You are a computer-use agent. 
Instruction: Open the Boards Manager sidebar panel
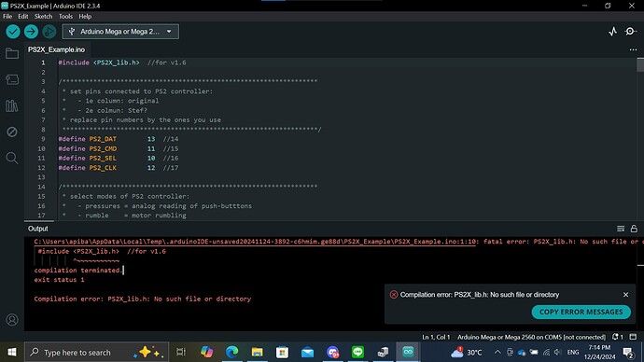click(x=12, y=79)
